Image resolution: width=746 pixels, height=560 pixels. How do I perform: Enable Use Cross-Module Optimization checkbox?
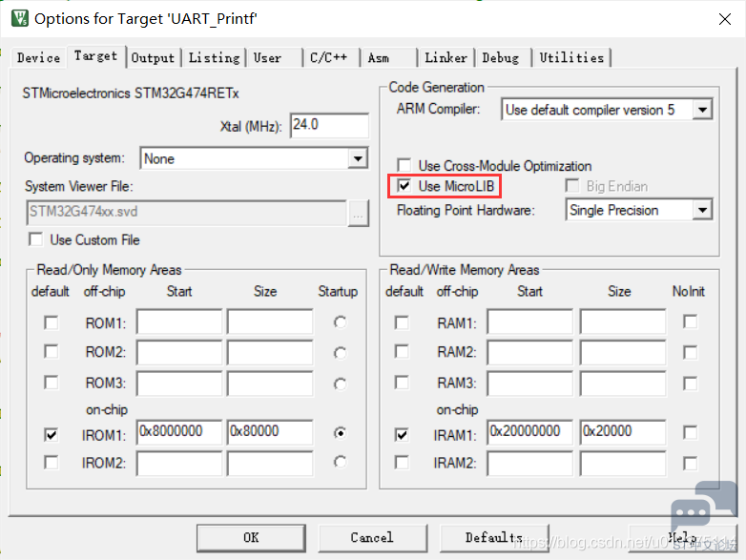pos(404,166)
